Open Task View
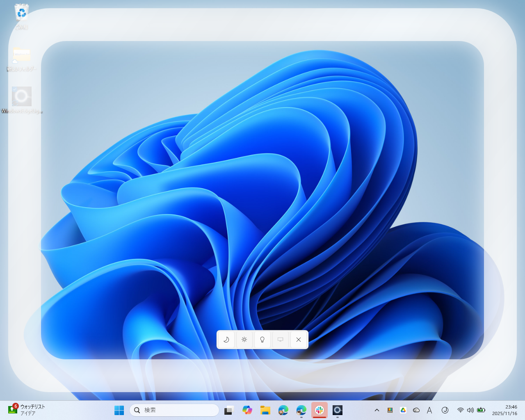The image size is (525, 420). coord(228,410)
